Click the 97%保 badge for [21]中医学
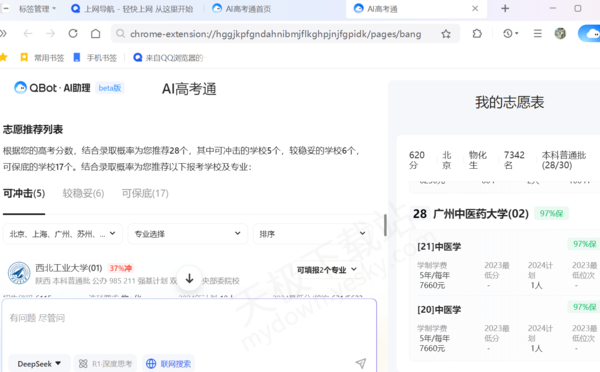The height and width of the screenshot is (372, 600). coord(584,244)
